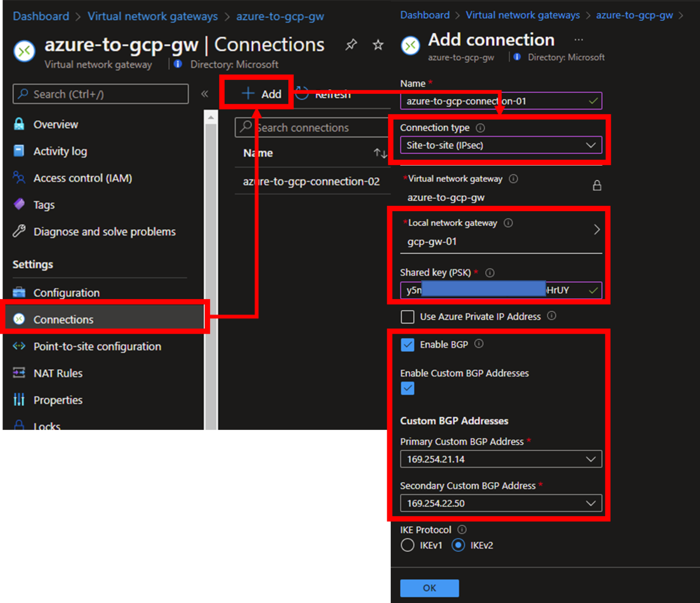The image size is (700, 603).
Task: Click Enable BGP info icon
Action: (479, 344)
